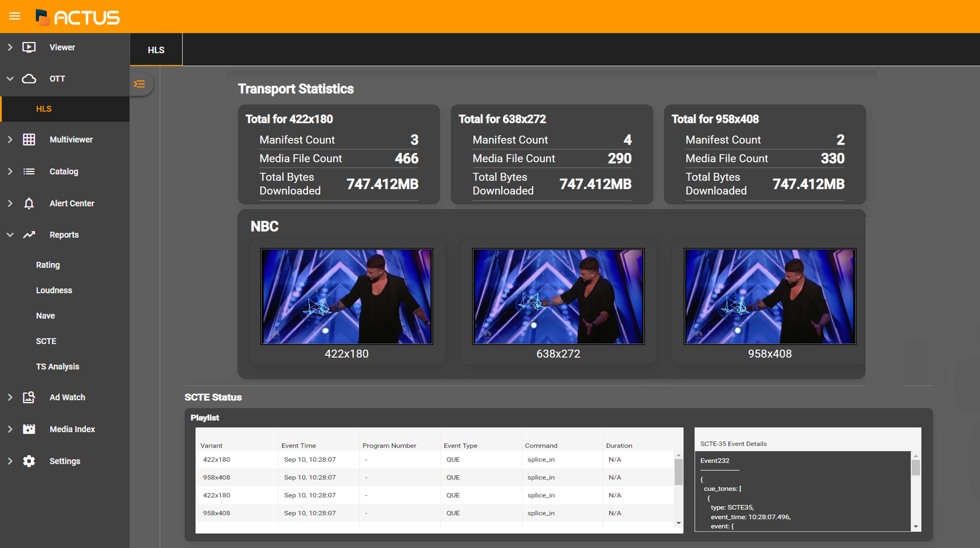This screenshot has height=548, width=980.
Task: Click the Ad Watch icon
Action: point(29,397)
